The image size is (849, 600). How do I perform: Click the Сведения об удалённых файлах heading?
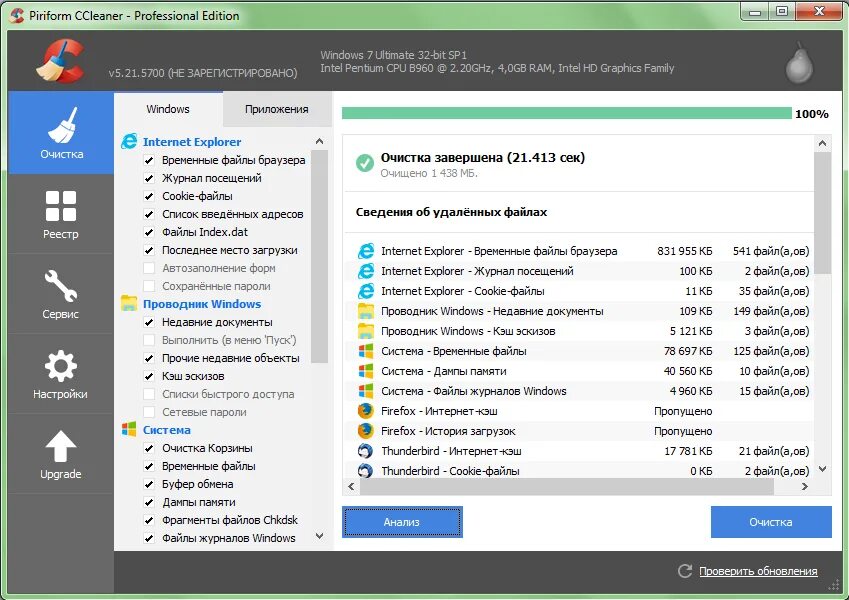tap(451, 212)
